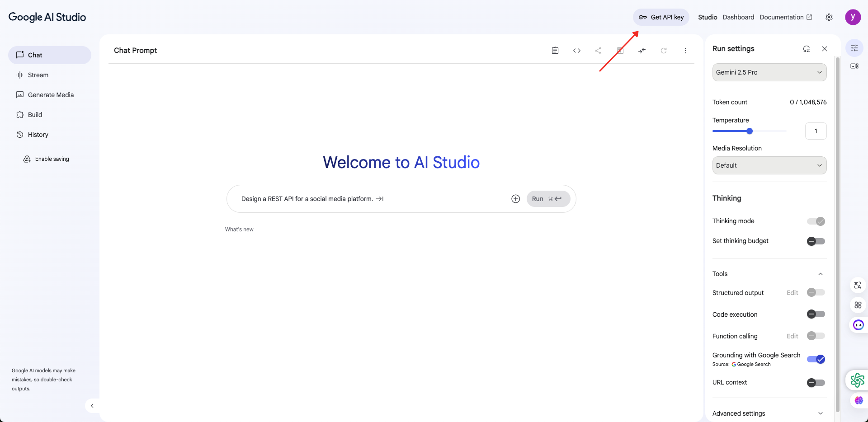The width and height of the screenshot is (868, 422).
Task: Click the Run button
Action: (x=548, y=199)
